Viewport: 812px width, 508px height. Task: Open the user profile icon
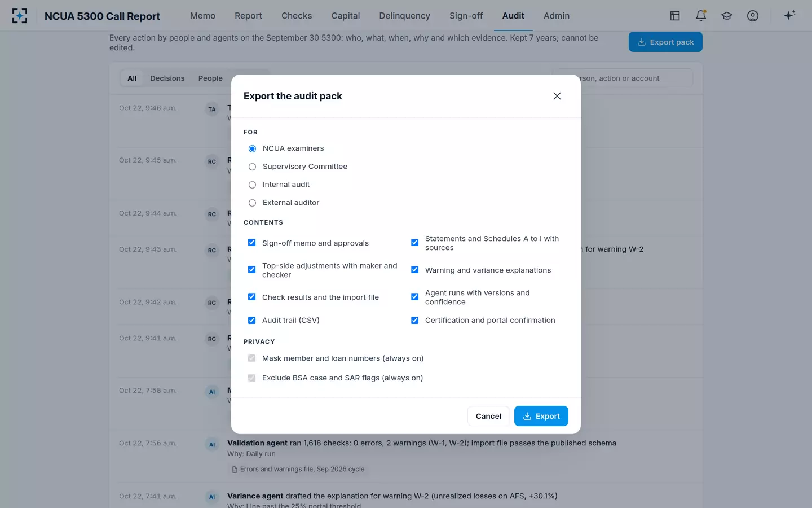(753, 16)
